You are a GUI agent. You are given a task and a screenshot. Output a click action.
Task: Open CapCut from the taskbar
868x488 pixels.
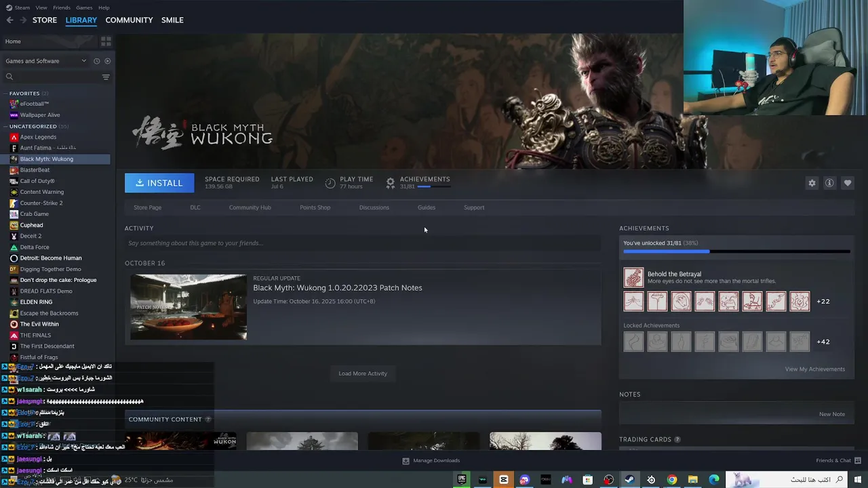504,479
